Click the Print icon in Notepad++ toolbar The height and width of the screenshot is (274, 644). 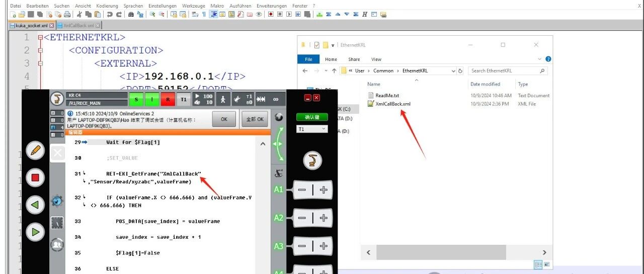67,15
